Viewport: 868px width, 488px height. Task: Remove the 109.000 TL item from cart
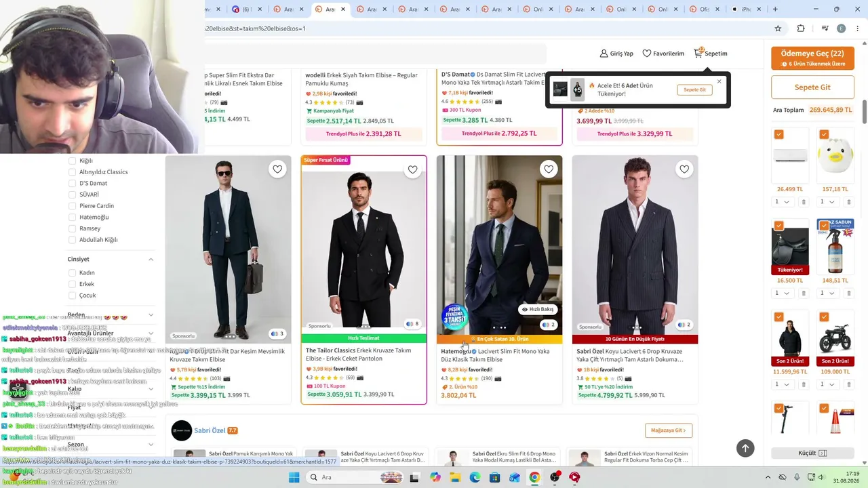click(x=849, y=384)
